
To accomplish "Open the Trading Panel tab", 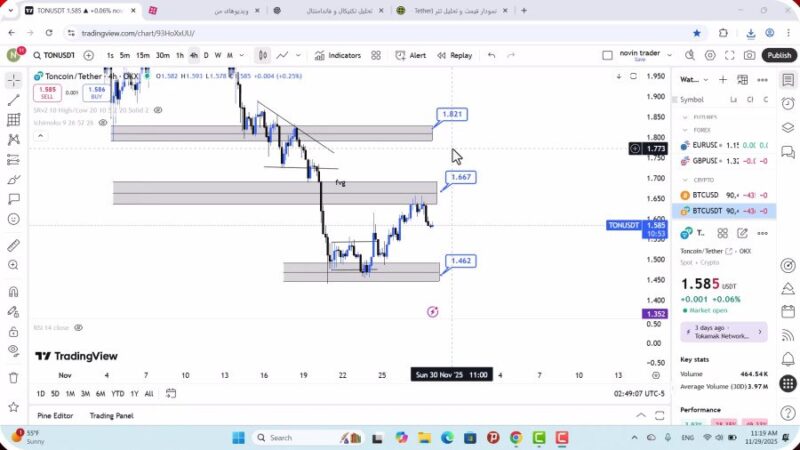I will pyautogui.click(x=111, y=415).
